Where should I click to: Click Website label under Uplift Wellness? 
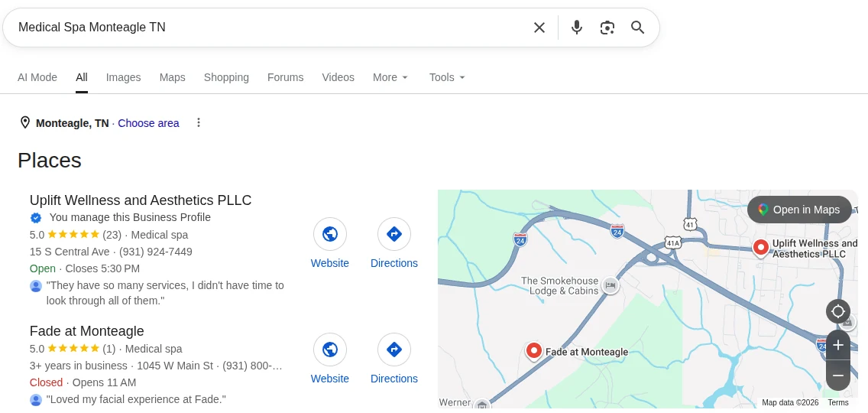(x=330, y=263)
